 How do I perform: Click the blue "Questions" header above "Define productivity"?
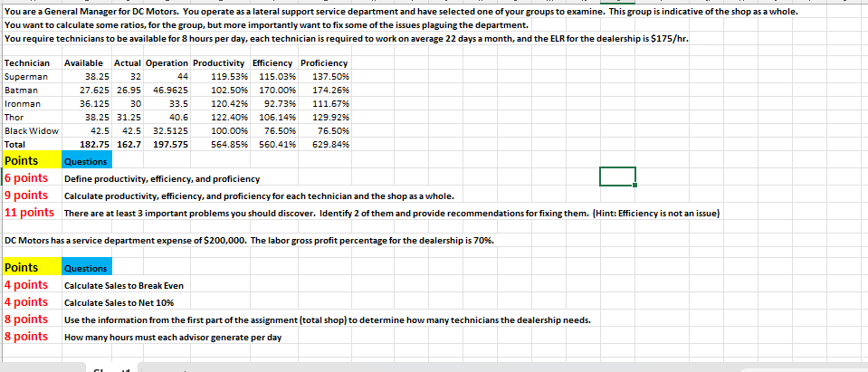86,161
